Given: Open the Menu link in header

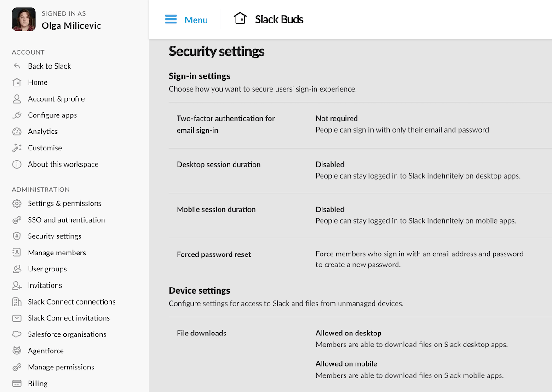Looking at the screenshot, I should point(196,20).
